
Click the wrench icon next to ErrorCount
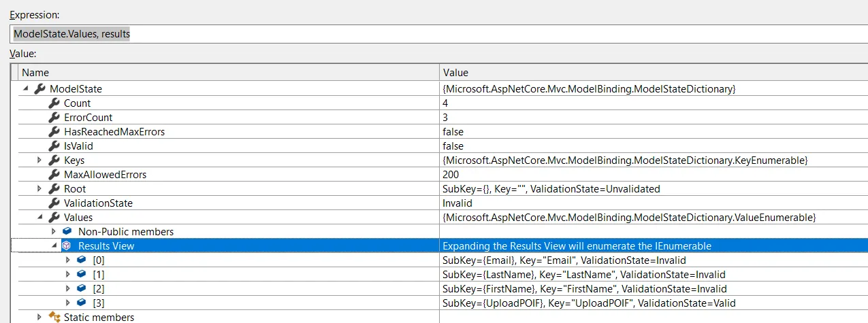pyautogui.click(x=54, y=118)
